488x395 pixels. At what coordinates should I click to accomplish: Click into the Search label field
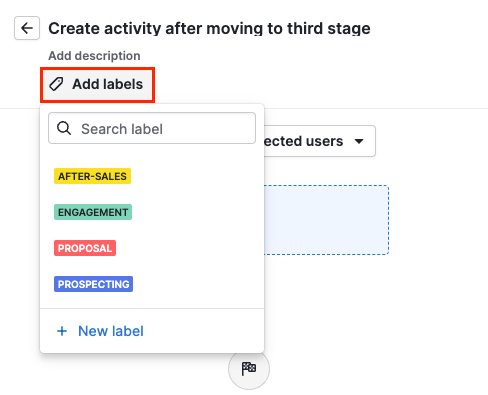point(152,128)
